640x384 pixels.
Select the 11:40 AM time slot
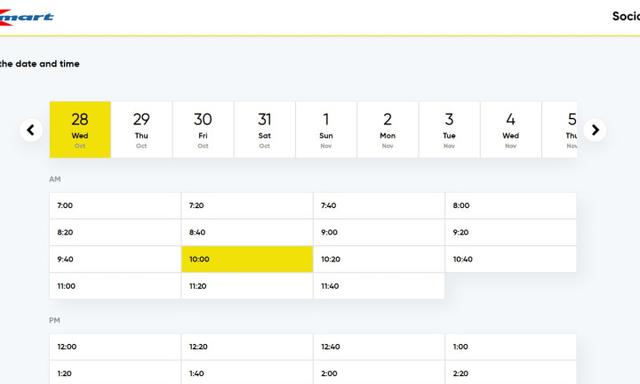tap(379, 286)
